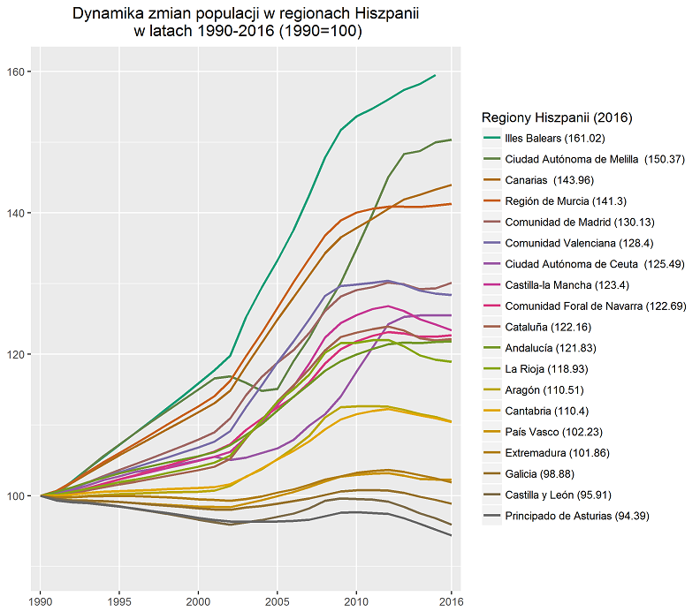Click the Galicia legend color key

coord(492,473)
